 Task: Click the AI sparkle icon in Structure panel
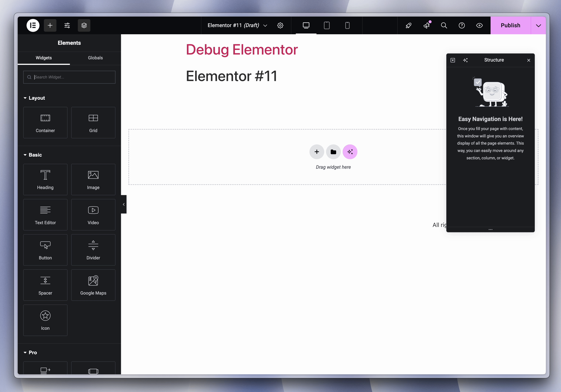465,60
